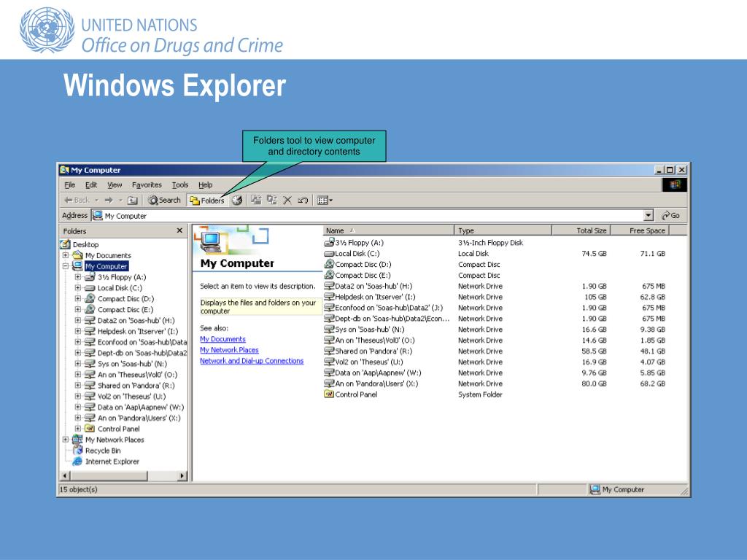Image resolution: width=747 pixels, height=560 pixels.
Task: Expand Local Disk (C:) tree node
Action: click(77, 287)
